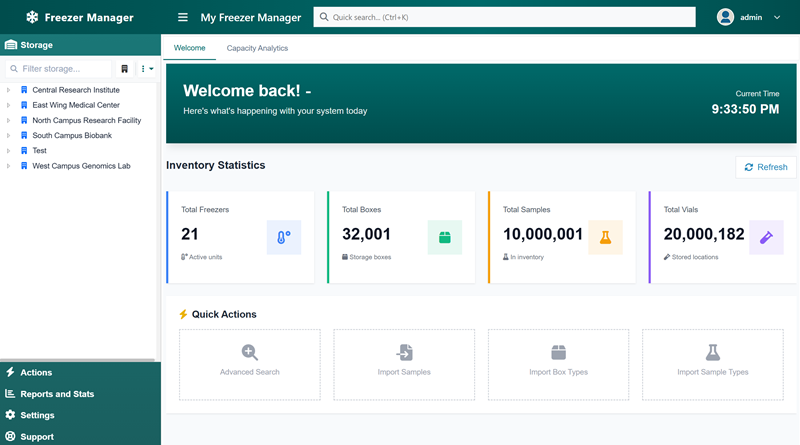Click the Refresh statistics button
800x445 pixels.
766,167
